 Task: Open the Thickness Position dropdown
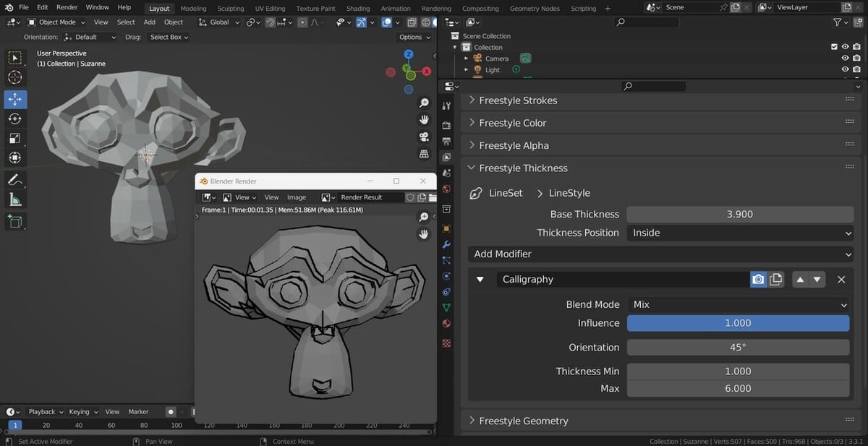click(x=740, y=233)
